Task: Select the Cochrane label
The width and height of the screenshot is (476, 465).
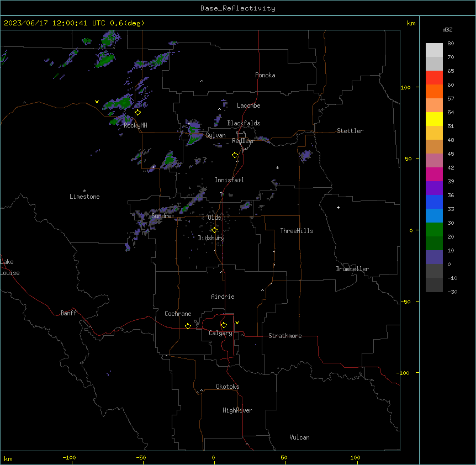Action: [178, 314]
